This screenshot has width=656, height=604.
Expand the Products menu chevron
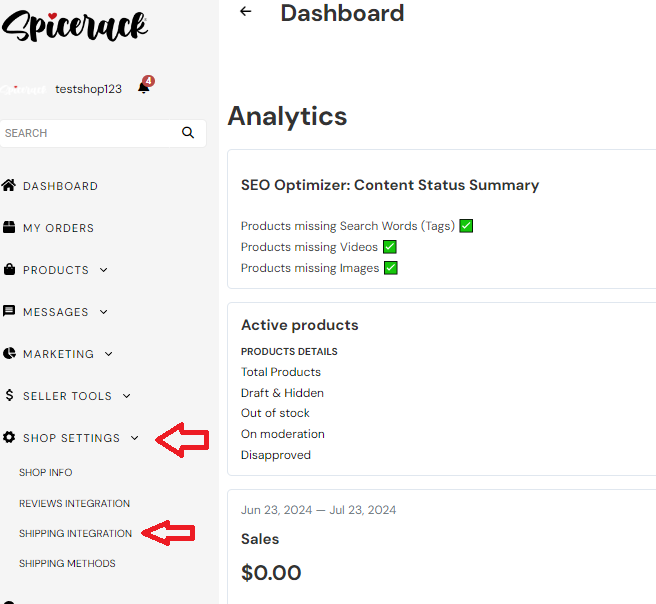pyautogui.click(x=104, y=270)
